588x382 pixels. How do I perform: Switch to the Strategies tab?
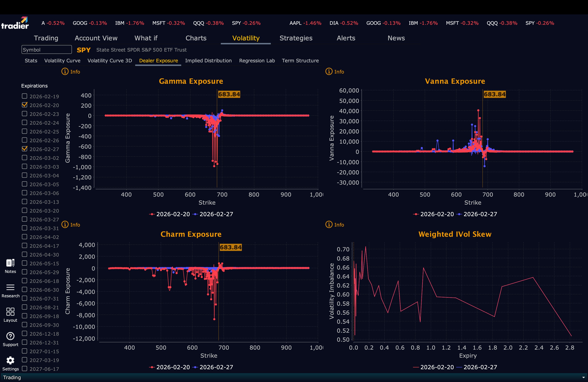click(x=296, y=38)
